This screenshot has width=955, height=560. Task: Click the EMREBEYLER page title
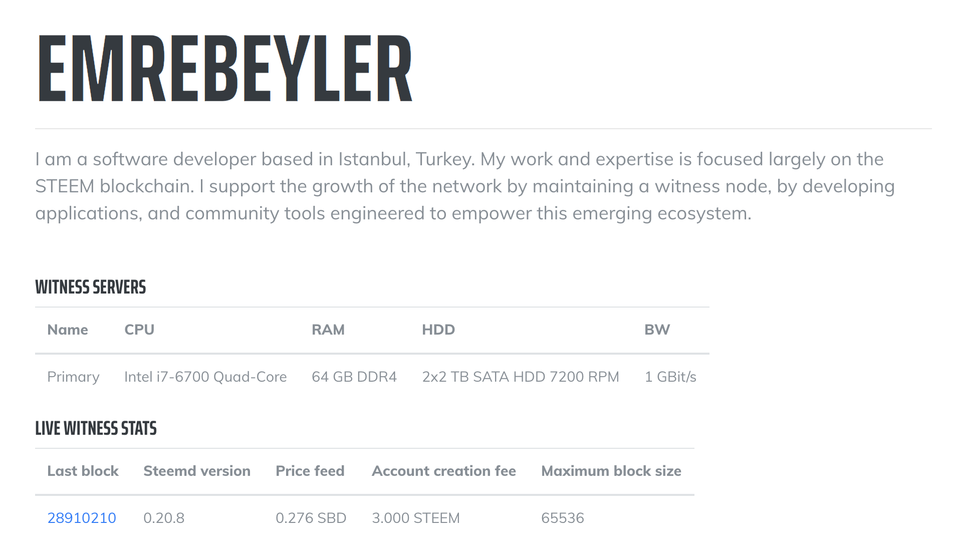(x=225, y=68)
